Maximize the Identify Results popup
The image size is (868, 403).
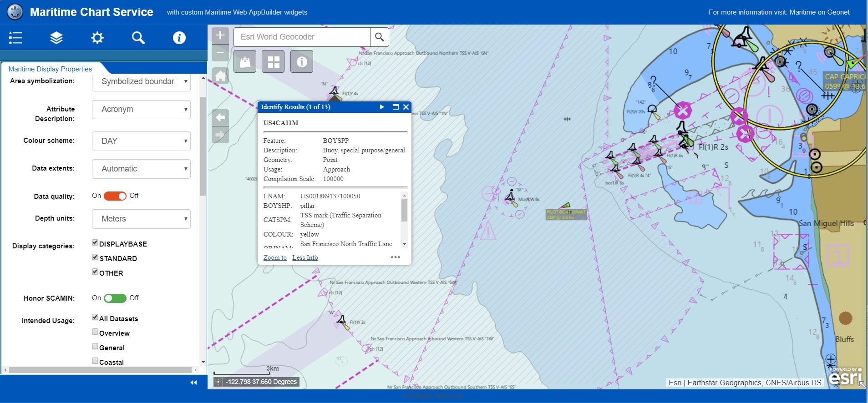396,107
